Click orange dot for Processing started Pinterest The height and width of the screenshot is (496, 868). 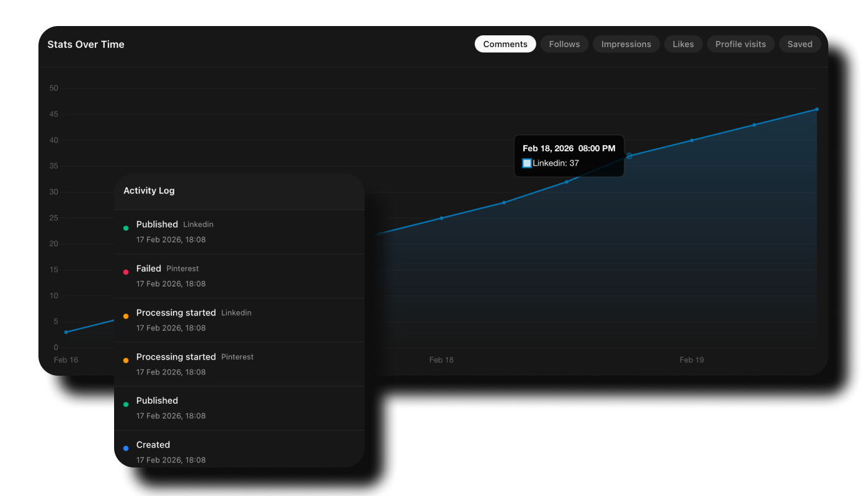tap(126, 360)
